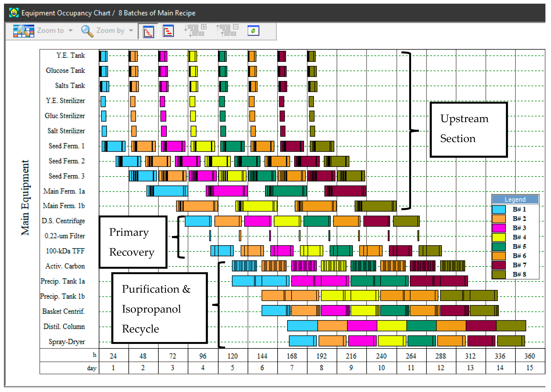The width and height of the screenshot is (551, 392).
Task: Click the collapse all rows icon
Action: (227, 31)
